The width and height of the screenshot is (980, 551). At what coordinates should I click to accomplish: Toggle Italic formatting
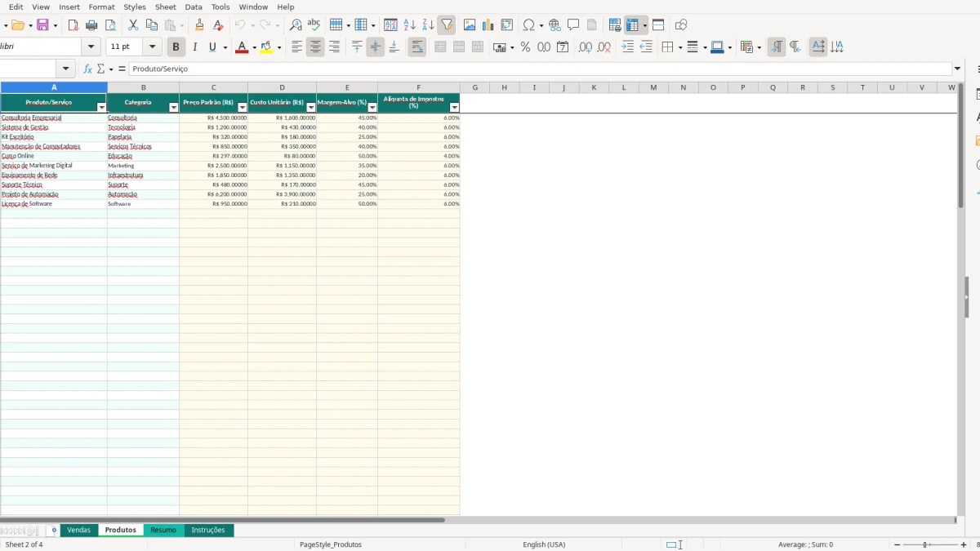pyautogui.click(x=195, y=47)
